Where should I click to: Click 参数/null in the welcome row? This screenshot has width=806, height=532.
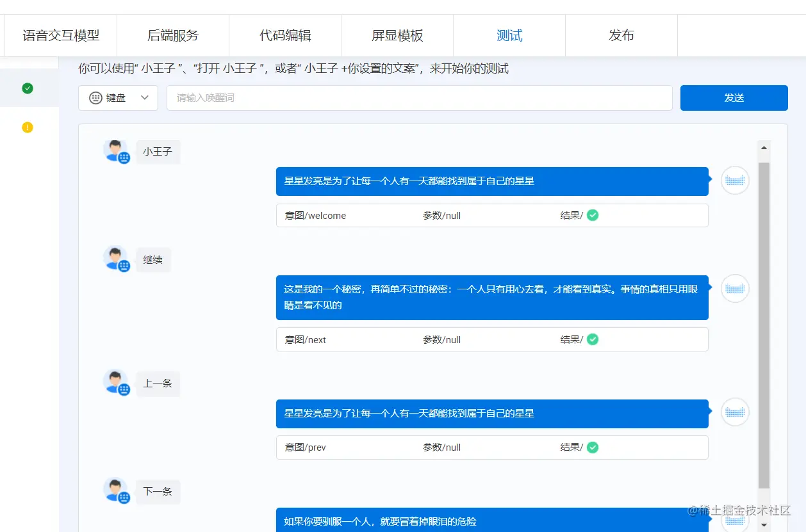[441, 216]
